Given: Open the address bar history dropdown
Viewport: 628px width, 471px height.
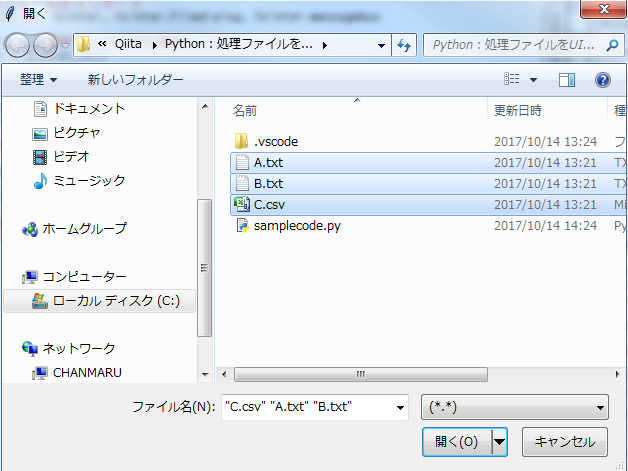Looking at the screenshot, I should coord(382,46).
